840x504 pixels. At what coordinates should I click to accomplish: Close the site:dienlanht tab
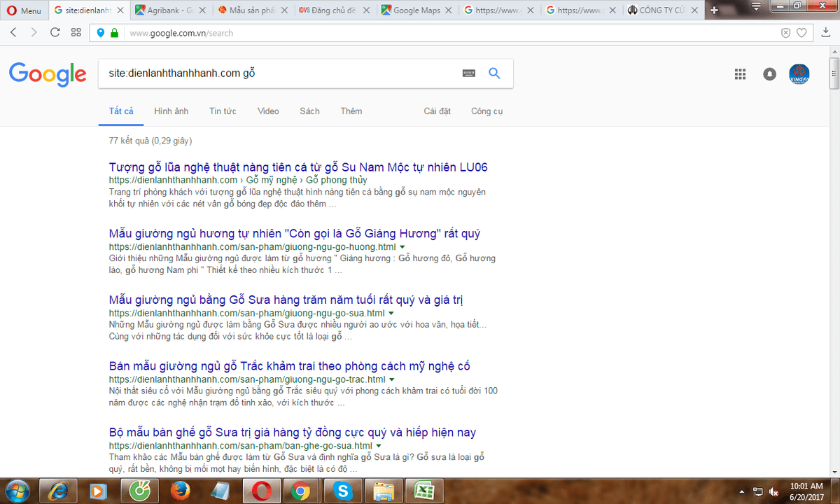pyautogui.click(x=122, y=10)
